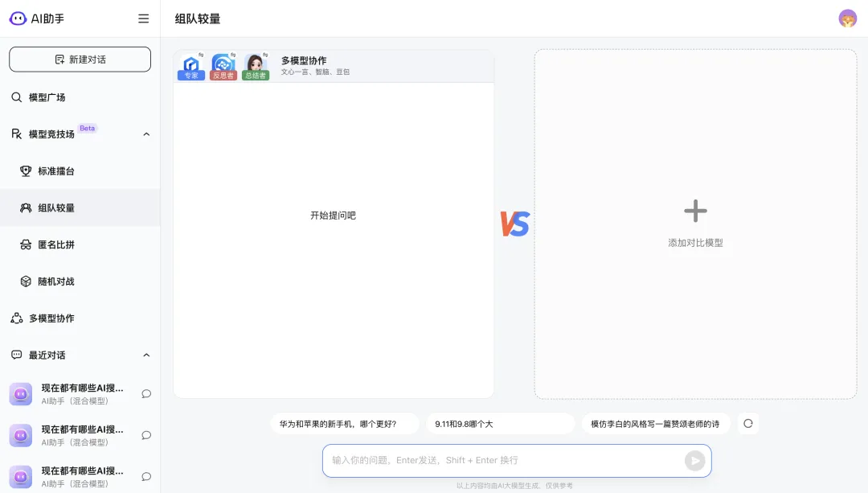Click second recent conversation's chat icon
868x493 pixels.
[x=146, y=435]
